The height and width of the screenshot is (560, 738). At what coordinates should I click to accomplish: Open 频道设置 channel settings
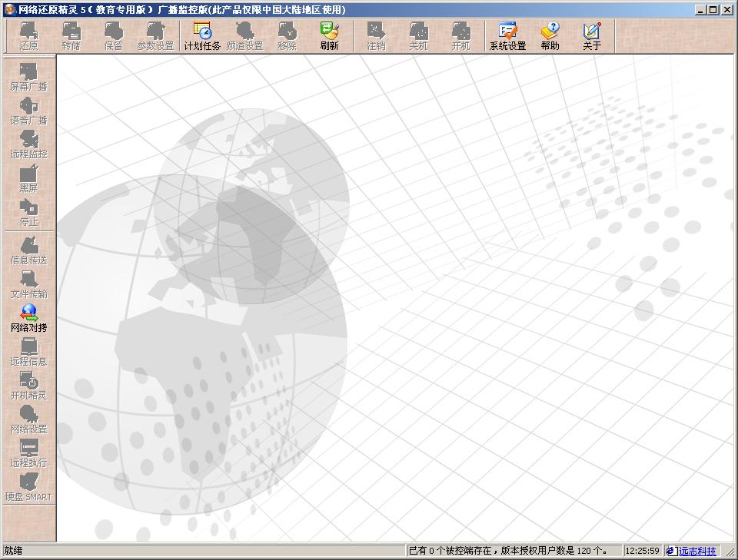pos(244,36)
